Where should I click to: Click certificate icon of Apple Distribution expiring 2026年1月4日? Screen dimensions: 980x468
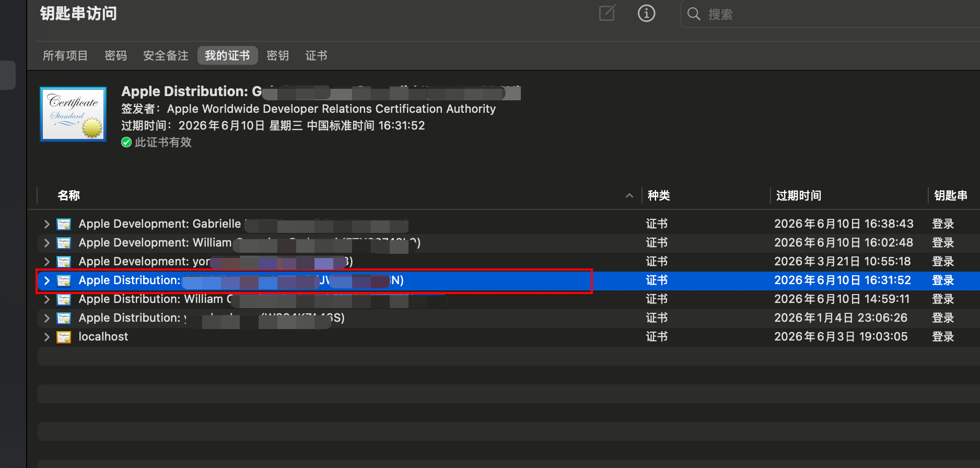pyautogui.click(x=64, y=318)
